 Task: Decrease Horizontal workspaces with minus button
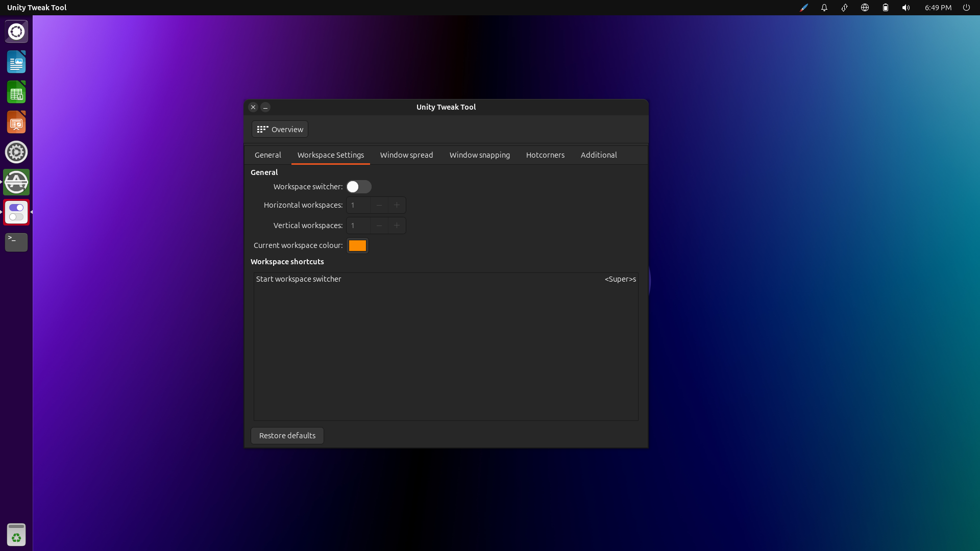[x=379, y=205]
